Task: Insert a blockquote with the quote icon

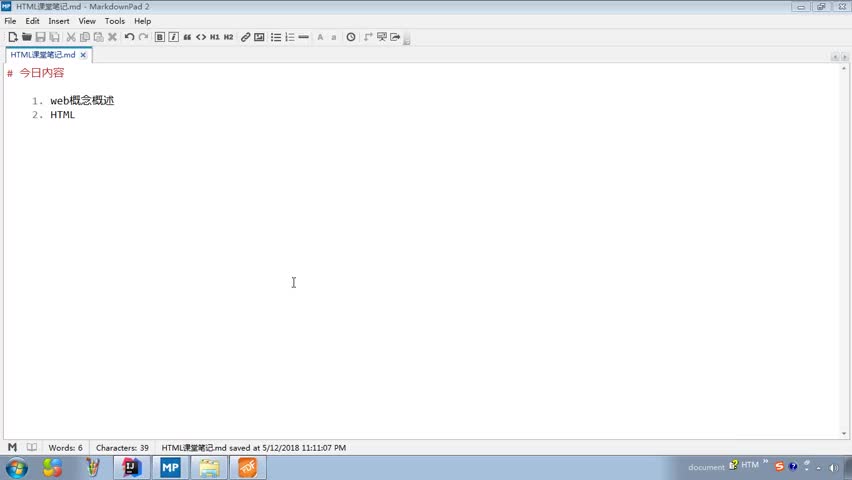Action: coord(187,37)
